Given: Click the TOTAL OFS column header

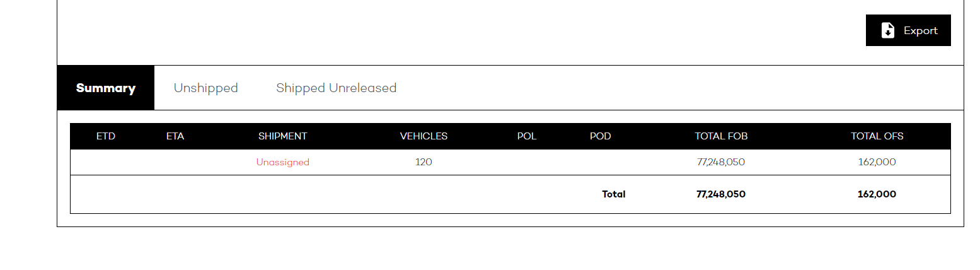Looking at the screenshot, I should pos(877,136).
